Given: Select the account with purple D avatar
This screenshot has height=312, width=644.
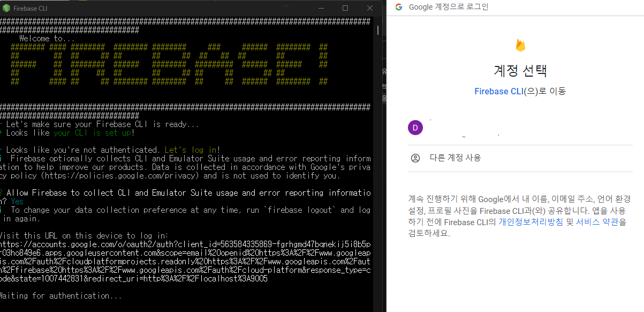Looking at the screenshot, I should tap(520, 128).
